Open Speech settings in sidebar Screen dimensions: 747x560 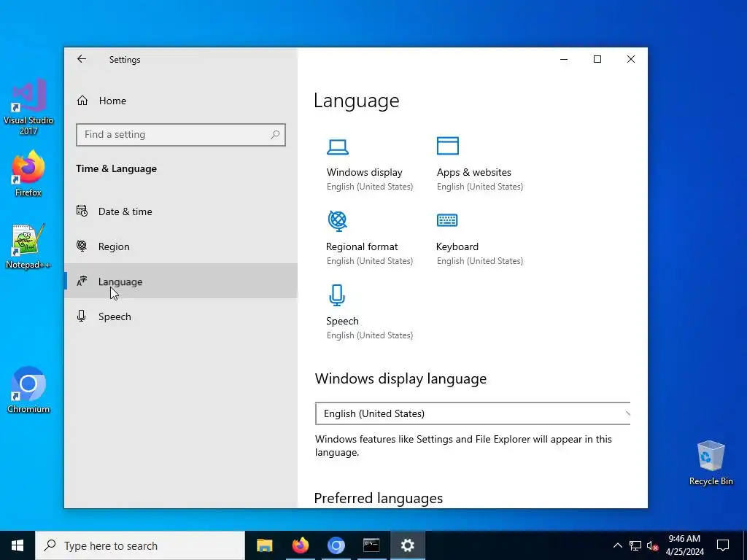(181, 316)
